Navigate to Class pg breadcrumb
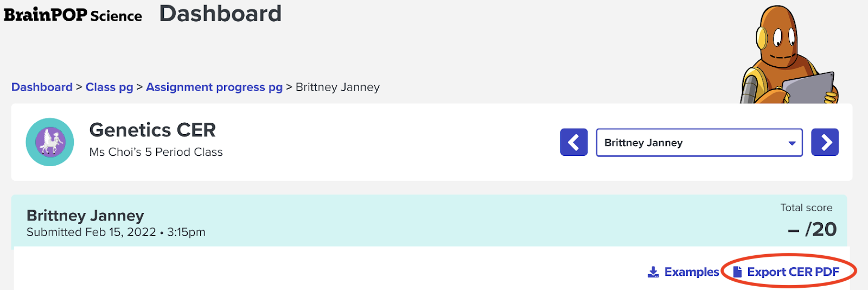 tap(109, 87)
